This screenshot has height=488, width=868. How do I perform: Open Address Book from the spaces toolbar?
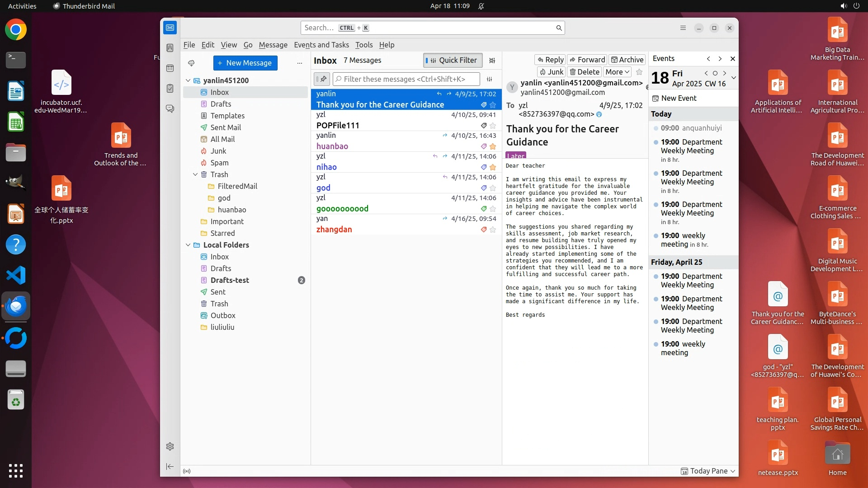coord(170,48)
